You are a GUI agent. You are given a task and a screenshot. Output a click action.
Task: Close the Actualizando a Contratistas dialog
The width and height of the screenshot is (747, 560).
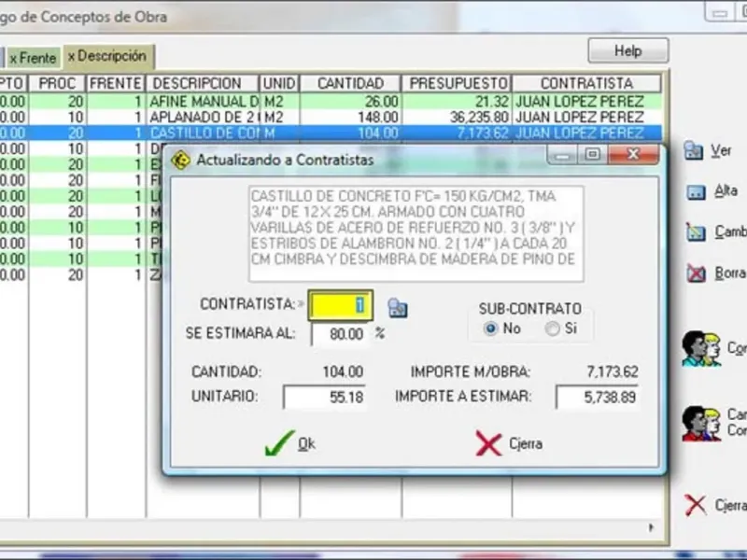(x=633, y=154)
